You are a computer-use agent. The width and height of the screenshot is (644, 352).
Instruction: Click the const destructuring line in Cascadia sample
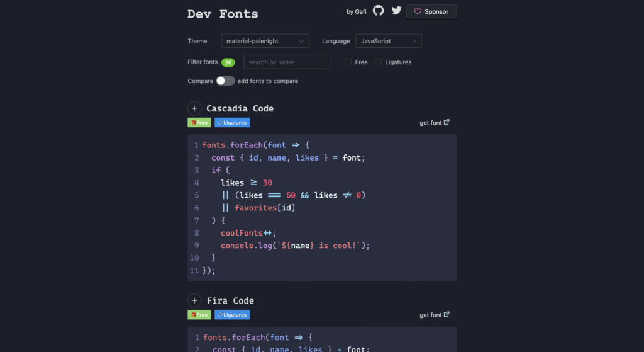288,158
